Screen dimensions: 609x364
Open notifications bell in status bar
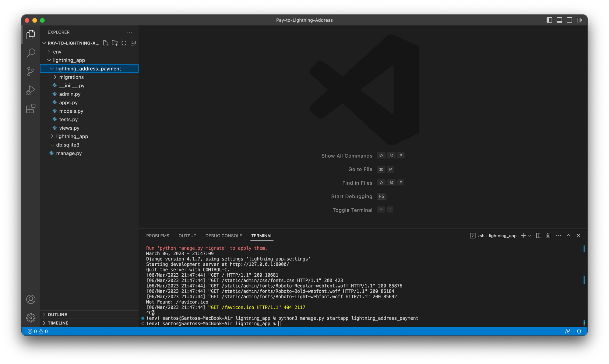point(579,331)
